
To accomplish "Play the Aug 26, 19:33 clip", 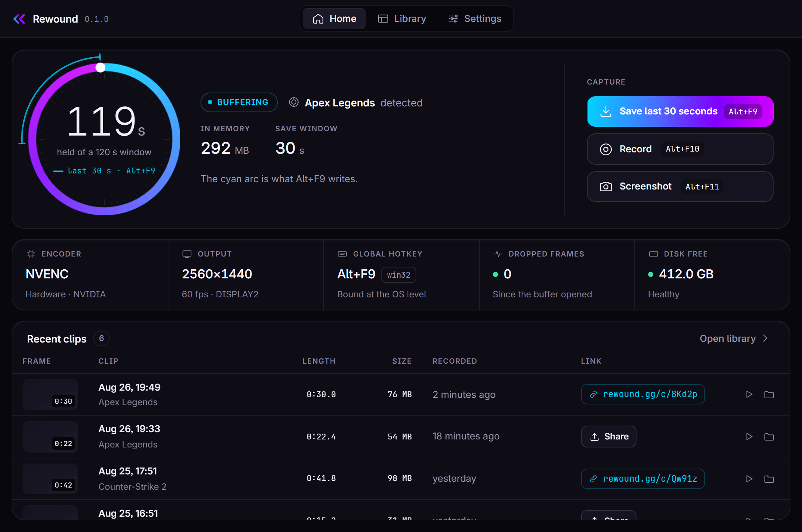I will tap(749, 437).
